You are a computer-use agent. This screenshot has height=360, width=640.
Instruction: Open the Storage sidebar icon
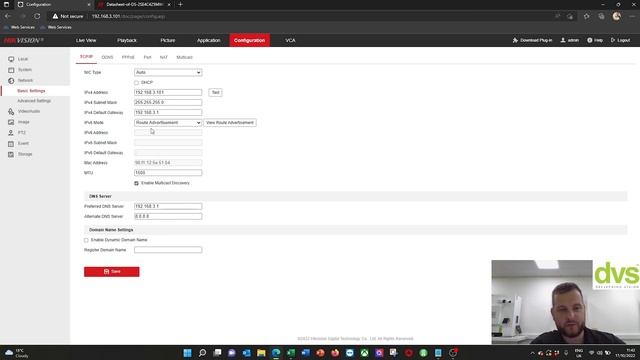pos(11,154)
